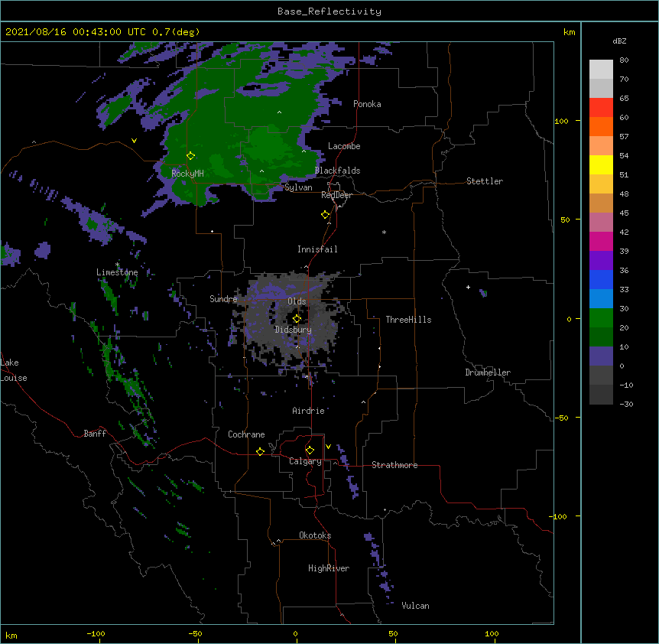Click the 45 dBZ legend value
The image size is (659, 644).
624,213
